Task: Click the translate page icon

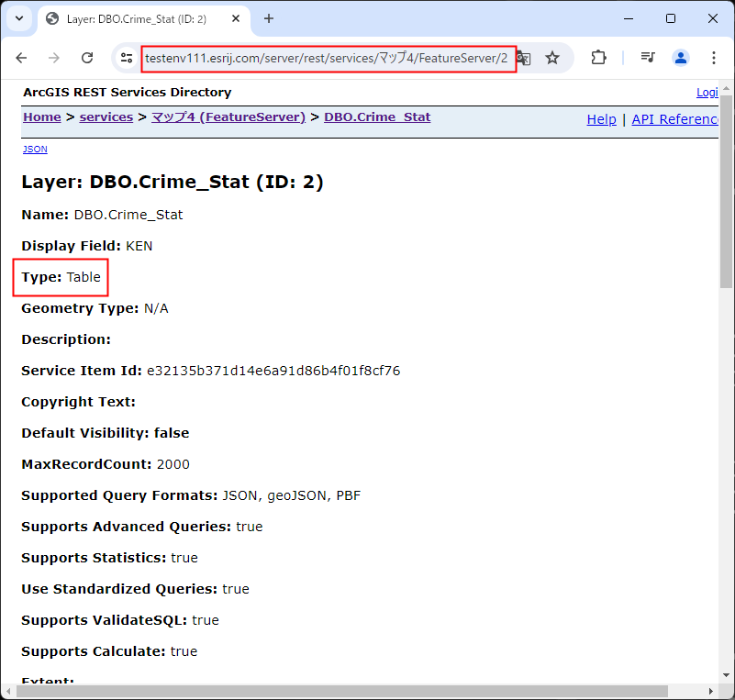Action: click(x=524, y=58)
